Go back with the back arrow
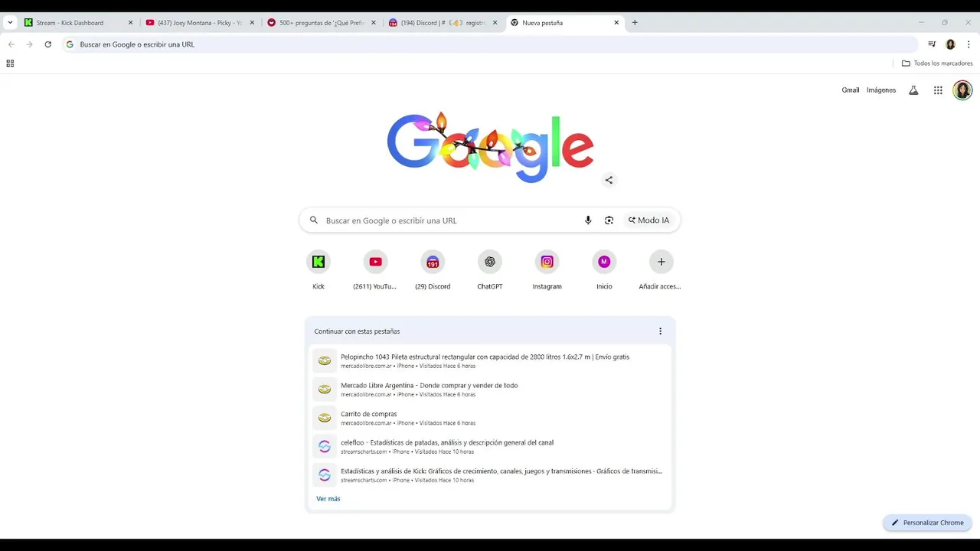Screen dimensions: 980x551 pos(11,44)
